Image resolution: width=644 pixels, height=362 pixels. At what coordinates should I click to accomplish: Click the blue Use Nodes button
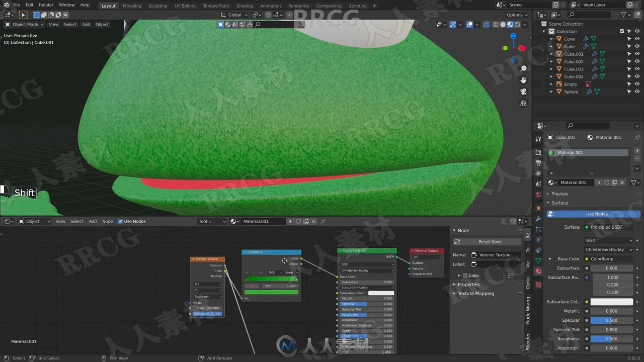pos(594,214)
